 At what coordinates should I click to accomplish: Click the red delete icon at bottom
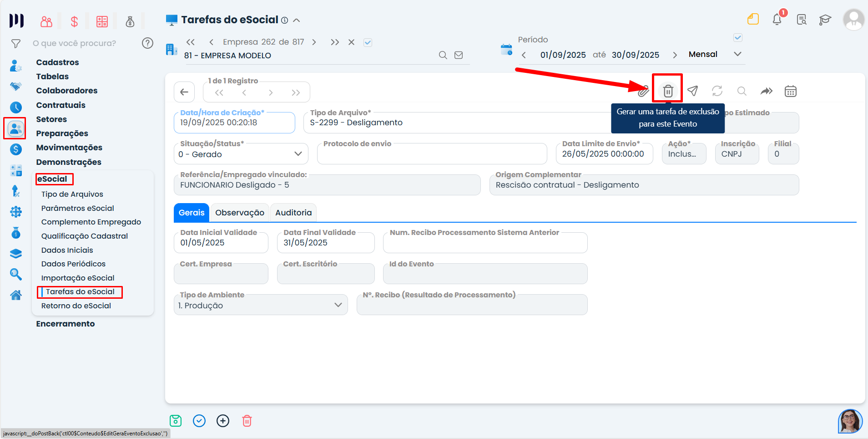point(247,421)
